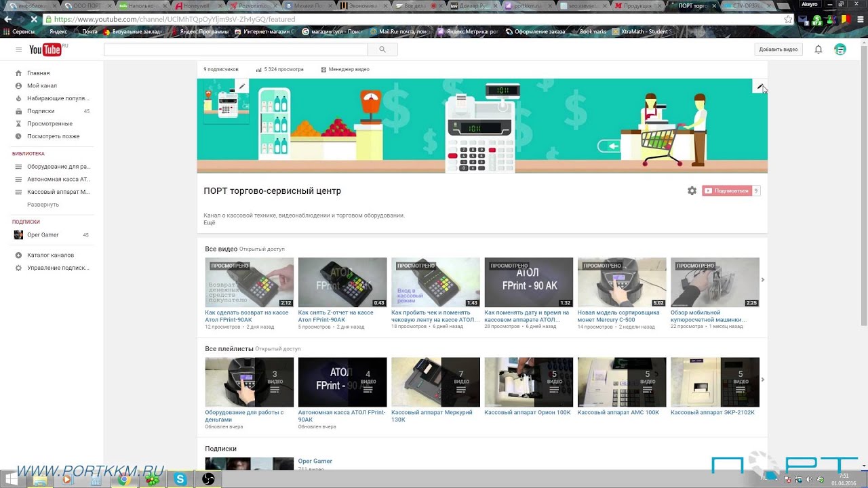Open the YouTube hamburger guide menu

point(19,49)
